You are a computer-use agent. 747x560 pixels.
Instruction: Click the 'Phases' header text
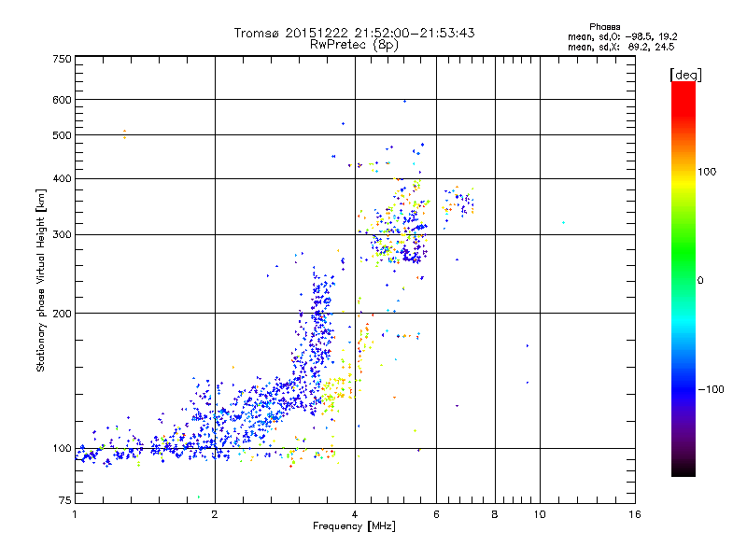point(604,27)
